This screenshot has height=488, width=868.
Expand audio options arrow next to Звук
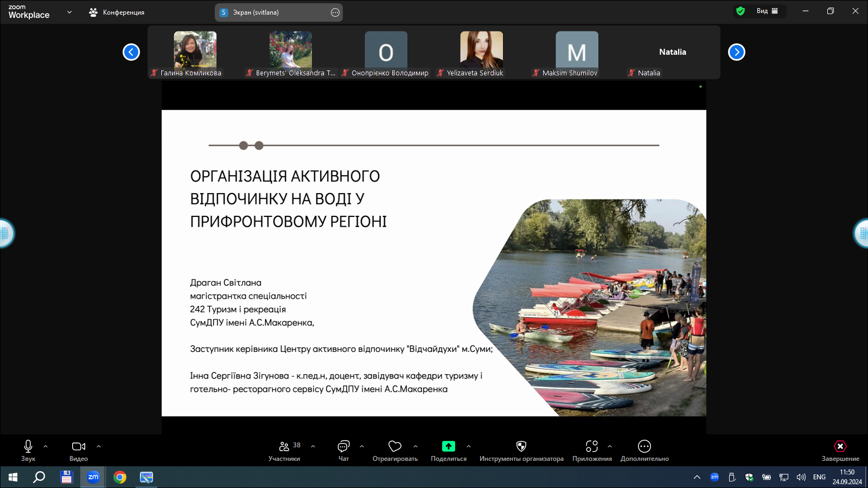pos(46,446)
